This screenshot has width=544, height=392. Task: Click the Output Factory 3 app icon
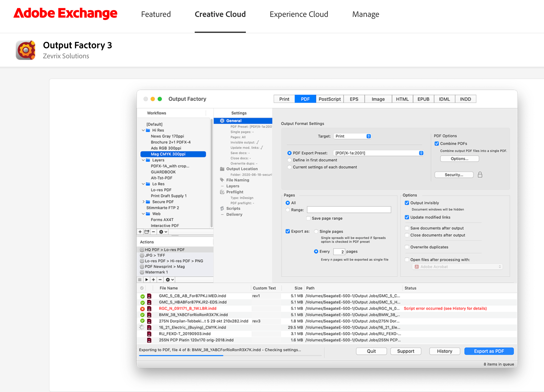(26, 50)
